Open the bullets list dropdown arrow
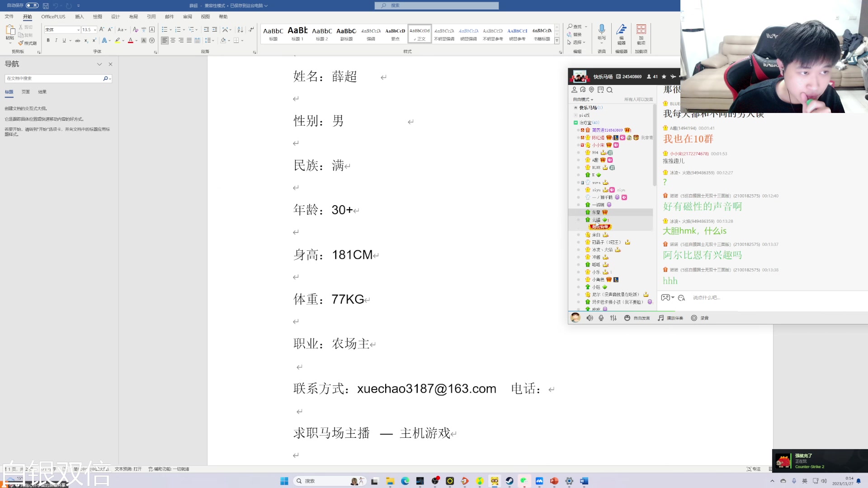 (x=171, y=29)
